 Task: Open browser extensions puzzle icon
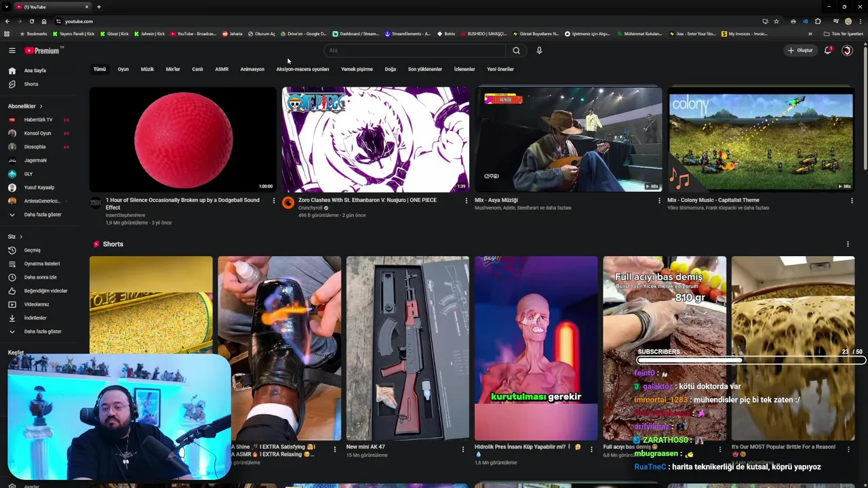coord(818,21)
